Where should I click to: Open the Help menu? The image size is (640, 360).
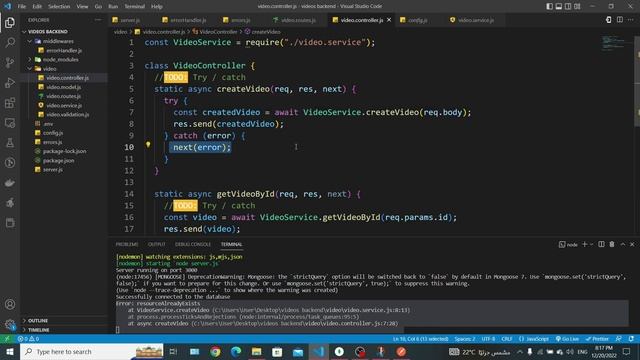(x=157, y=6)
